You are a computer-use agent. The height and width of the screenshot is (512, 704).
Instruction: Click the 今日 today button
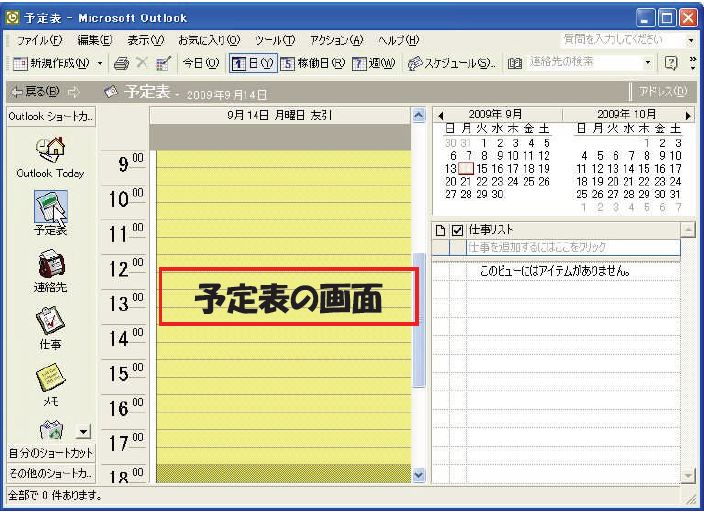click(x=201, y=63)
